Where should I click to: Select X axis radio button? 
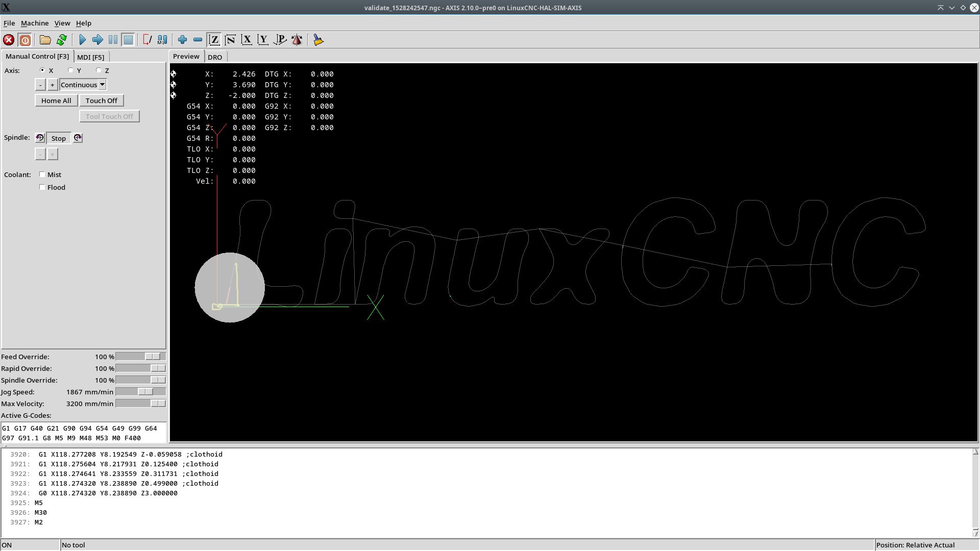point(42,70)
